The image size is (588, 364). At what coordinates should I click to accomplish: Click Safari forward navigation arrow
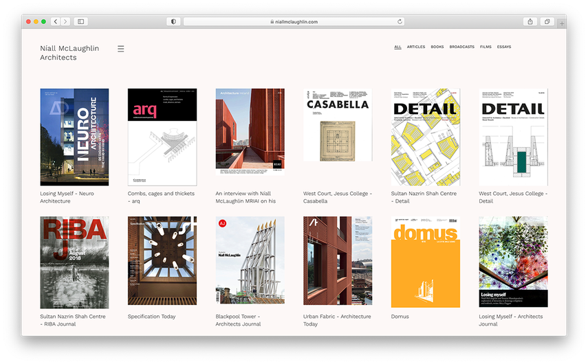click(x=65, y=22)
